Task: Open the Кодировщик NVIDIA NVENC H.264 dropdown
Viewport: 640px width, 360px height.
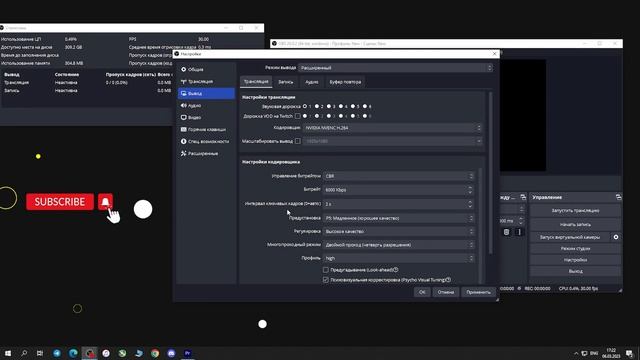Action: 392,128
